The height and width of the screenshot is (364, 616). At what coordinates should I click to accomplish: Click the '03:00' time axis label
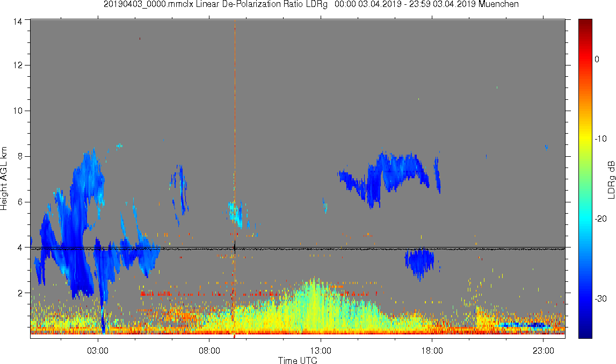click(98, 351)
